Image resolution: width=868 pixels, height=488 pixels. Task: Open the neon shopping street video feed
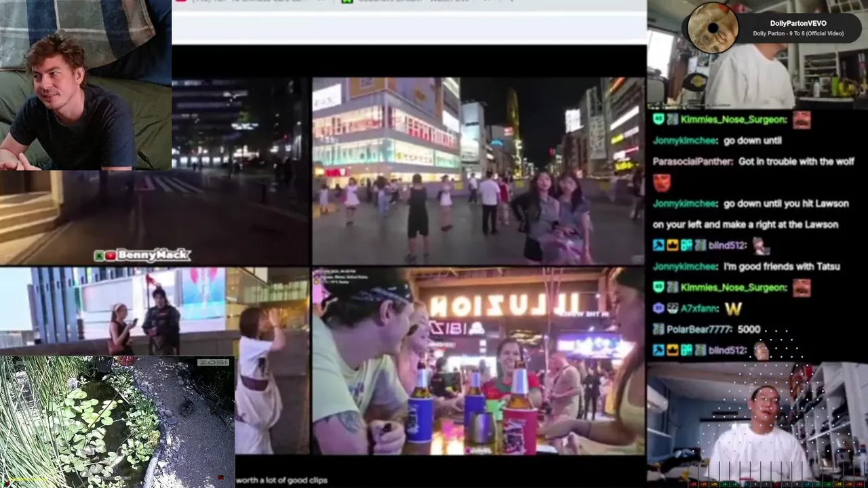[x=478, y=171]
